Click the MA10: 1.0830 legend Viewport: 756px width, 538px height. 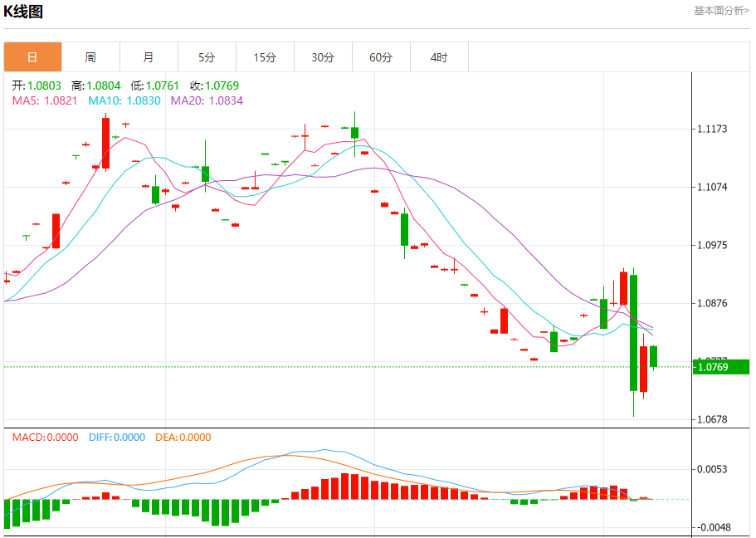click(124, 100)
